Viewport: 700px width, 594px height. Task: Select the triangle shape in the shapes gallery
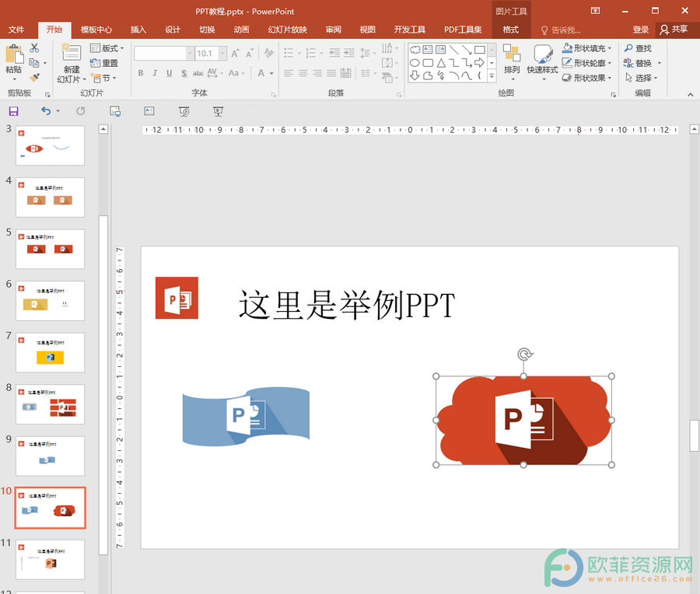441,63
